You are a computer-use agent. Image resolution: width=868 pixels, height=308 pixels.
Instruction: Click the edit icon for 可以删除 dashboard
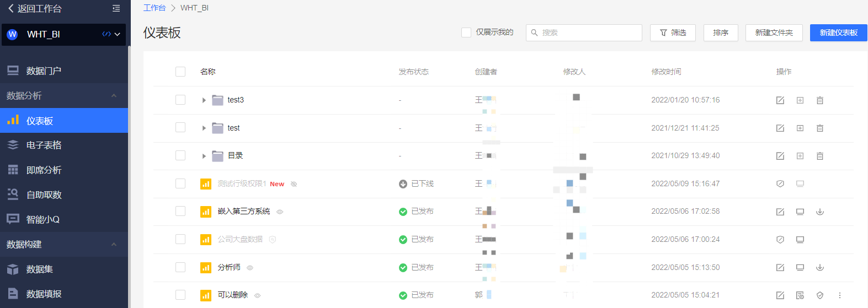point(780,295)
